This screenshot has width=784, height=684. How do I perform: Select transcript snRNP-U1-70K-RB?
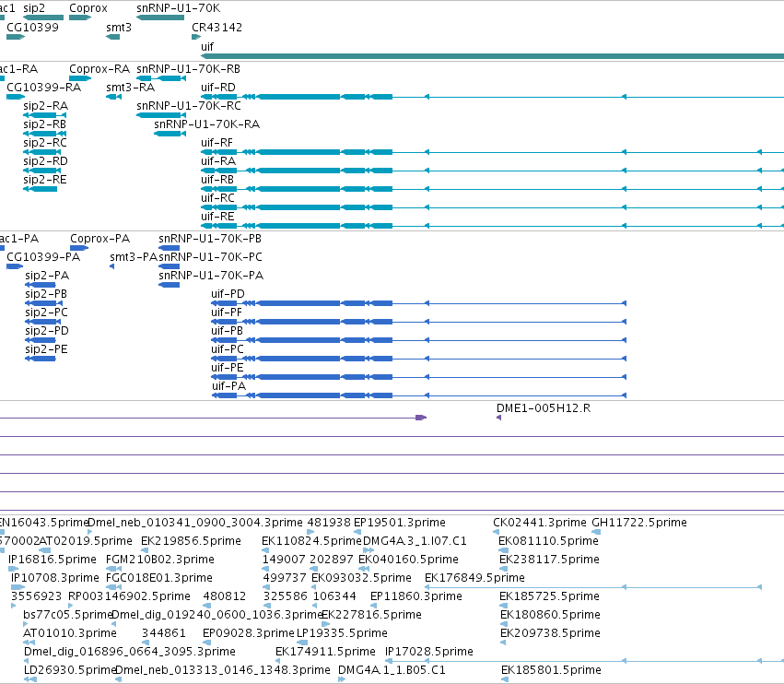click(x=189, y=69)
